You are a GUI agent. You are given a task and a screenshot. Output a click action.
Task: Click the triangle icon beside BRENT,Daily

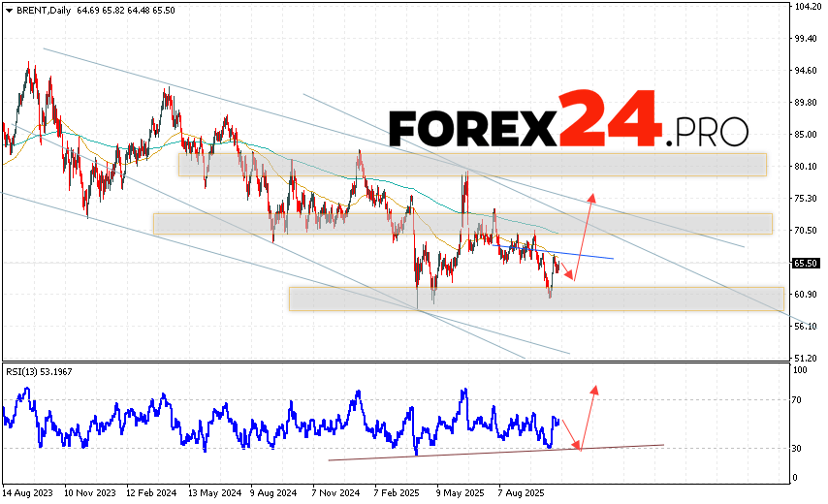click(x=8, y=9)
